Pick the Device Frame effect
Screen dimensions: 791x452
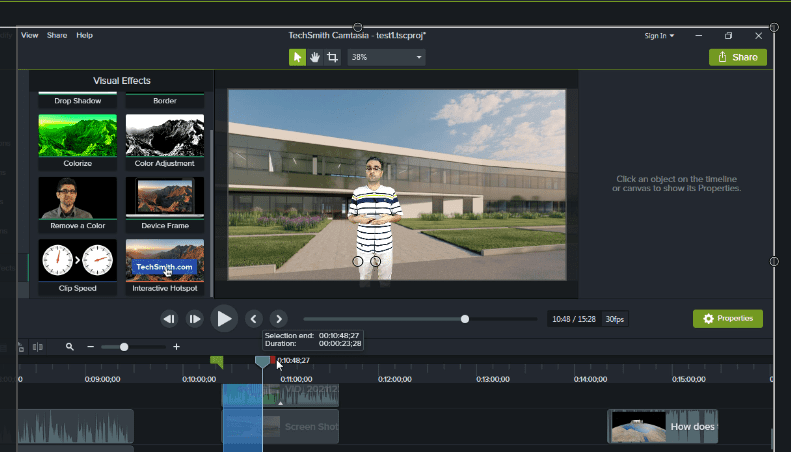point(165,204)
